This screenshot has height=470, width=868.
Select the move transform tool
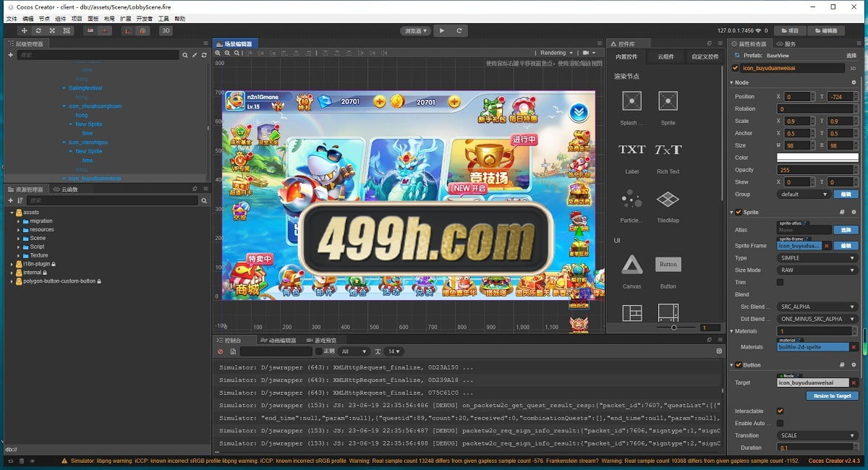[x=25, y=31]
